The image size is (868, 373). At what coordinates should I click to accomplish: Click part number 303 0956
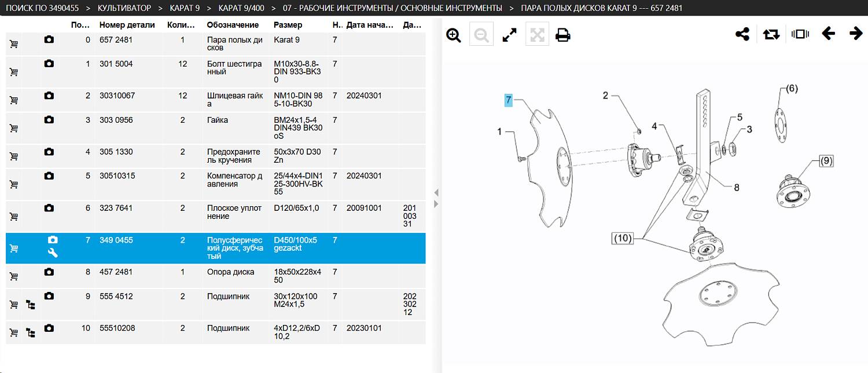pos(116,120)
